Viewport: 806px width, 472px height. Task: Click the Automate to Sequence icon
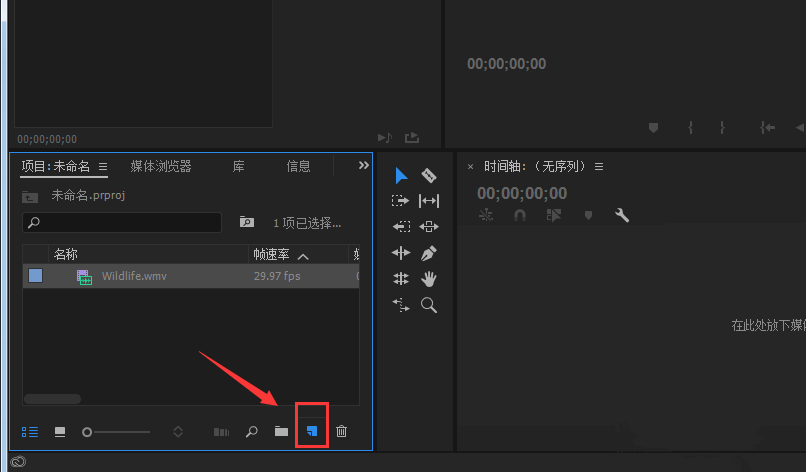pos(222,432)
